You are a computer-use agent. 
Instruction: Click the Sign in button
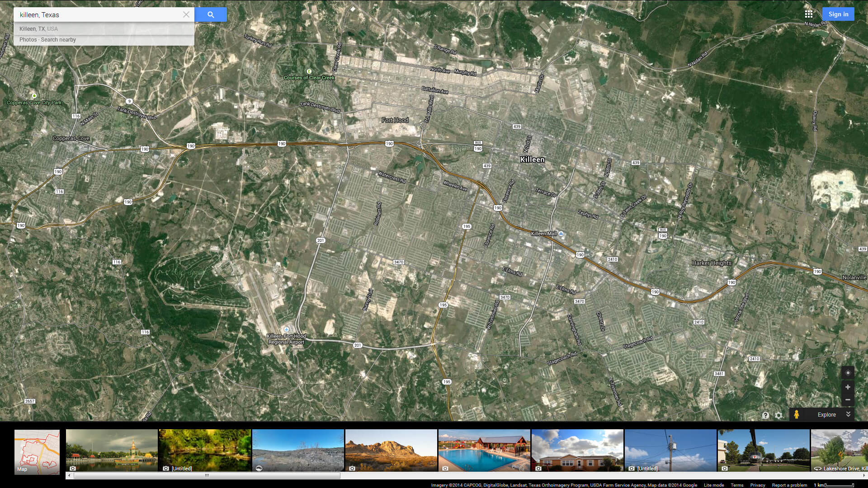pyautogui.click(x=838, y=14)
